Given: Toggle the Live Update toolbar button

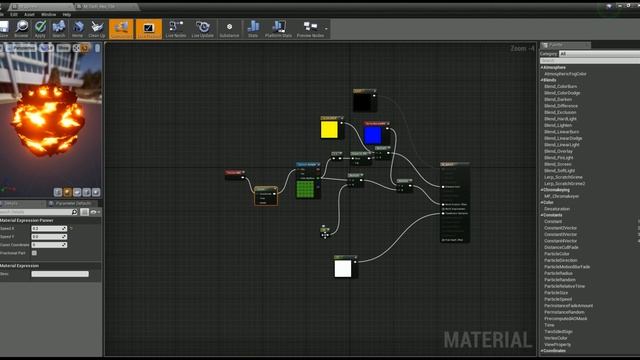Looking at the screenshot, I should tap(202, 29).
